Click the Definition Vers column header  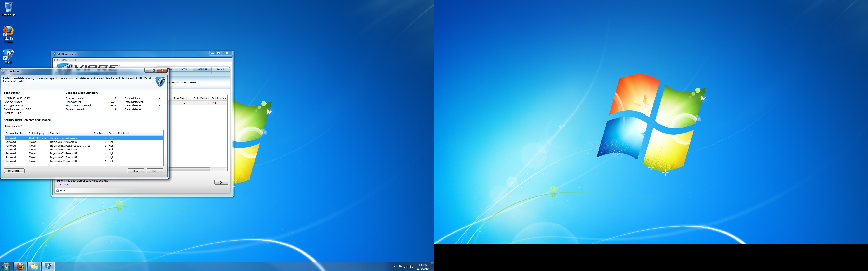click(x=219, y=98)
